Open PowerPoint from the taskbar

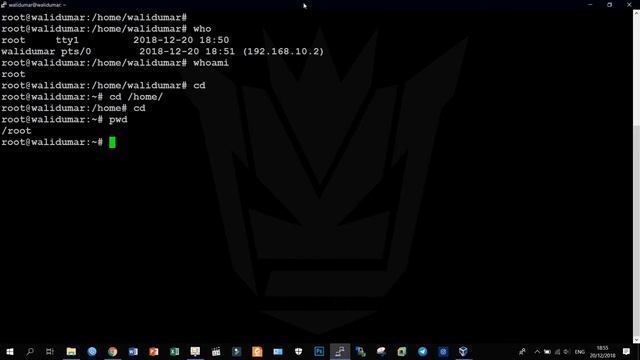tap(154, 351)
